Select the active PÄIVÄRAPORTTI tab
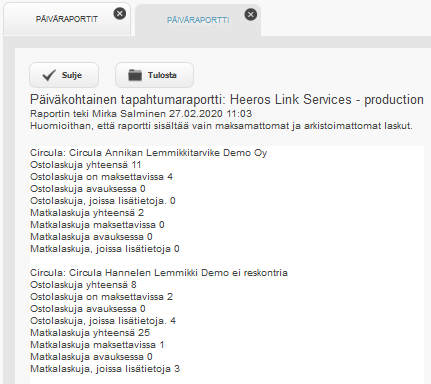 pos(198,20)
